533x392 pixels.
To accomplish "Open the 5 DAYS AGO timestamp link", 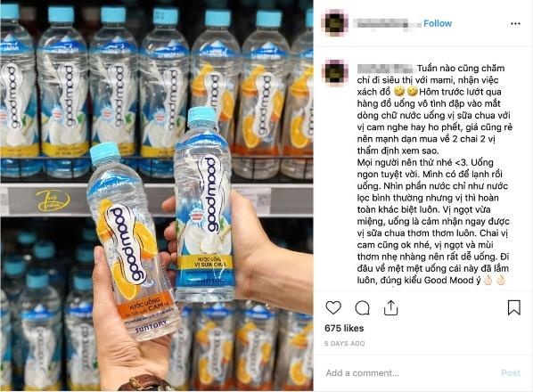I will [344, 343].
